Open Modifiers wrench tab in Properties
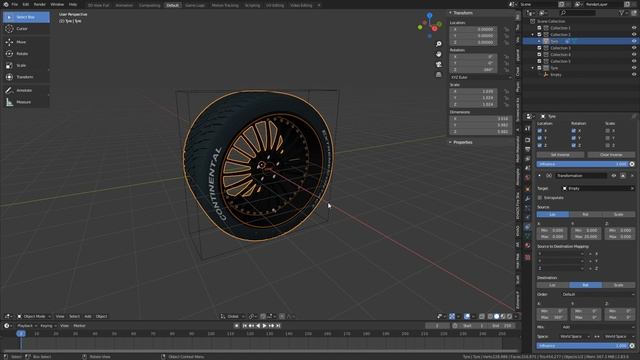640x360 pixels. (527, 198)
